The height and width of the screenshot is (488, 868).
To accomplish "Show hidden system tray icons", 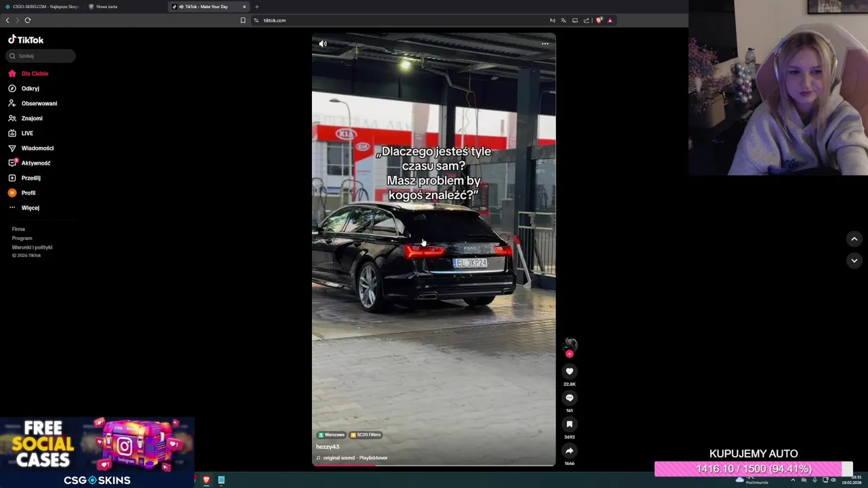I will click(793, 480).
